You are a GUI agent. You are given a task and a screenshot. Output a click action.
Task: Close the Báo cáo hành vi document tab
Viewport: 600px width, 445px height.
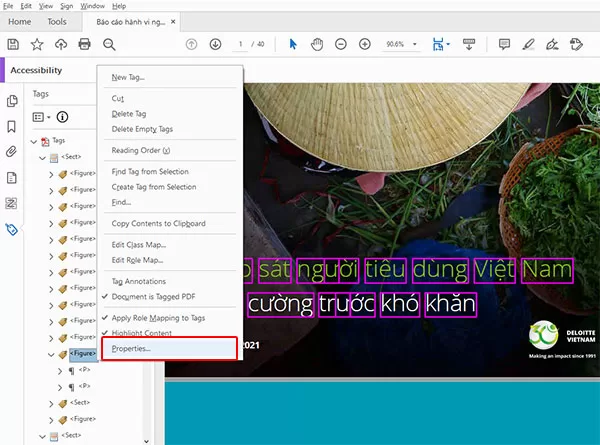coord(173,22)
